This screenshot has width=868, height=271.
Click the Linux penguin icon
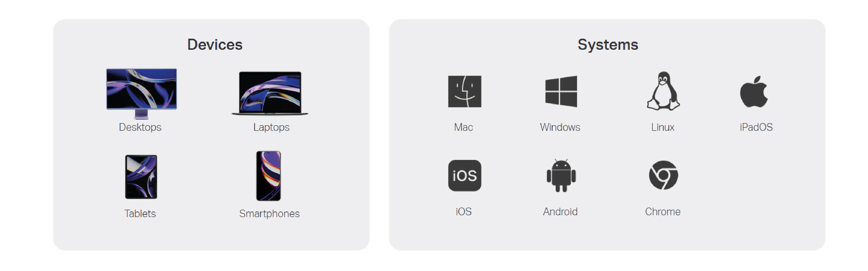click(663, 91)
